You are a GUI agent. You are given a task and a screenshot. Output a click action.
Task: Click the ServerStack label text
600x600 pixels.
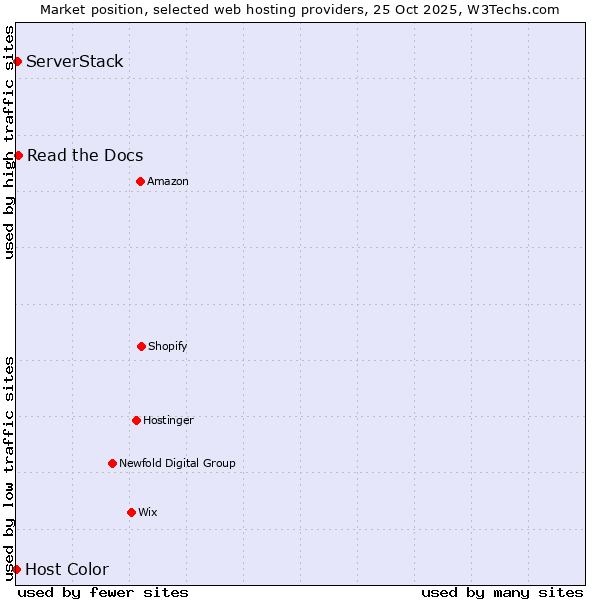(75, 62)
